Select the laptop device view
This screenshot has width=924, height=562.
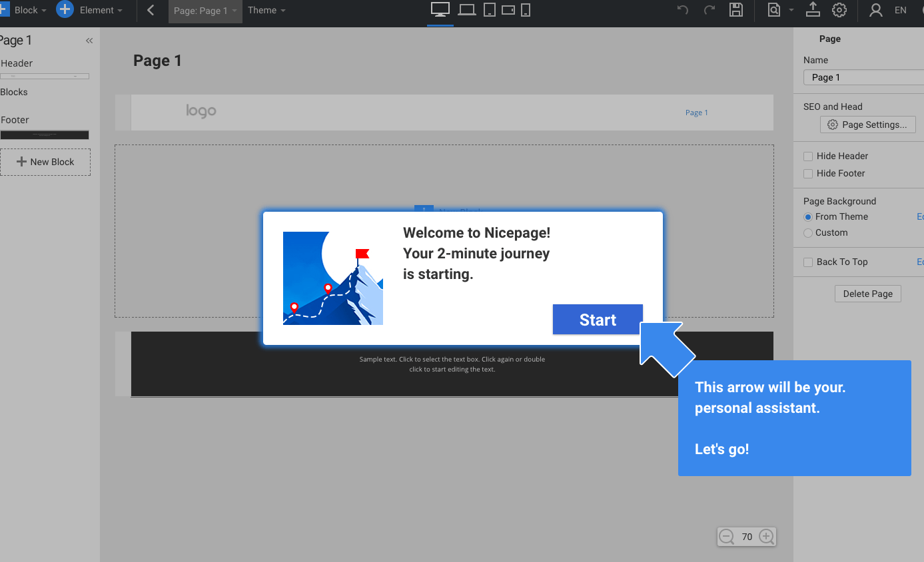[x=466, y=10]
